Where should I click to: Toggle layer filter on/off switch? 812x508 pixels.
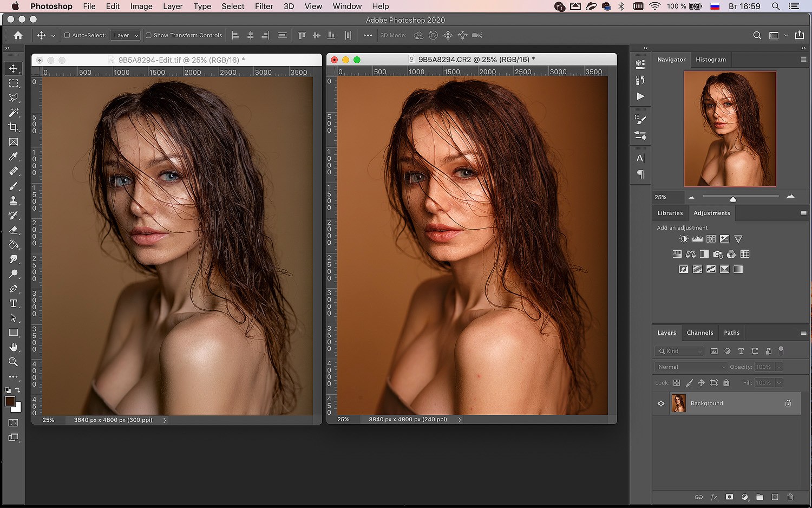(781, 350)
